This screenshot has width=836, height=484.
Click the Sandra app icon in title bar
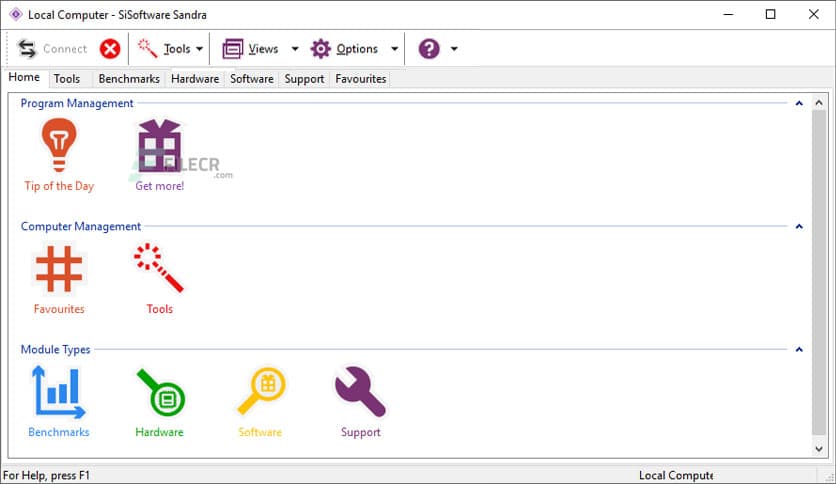pyautogui.click(x=16, y=14)
